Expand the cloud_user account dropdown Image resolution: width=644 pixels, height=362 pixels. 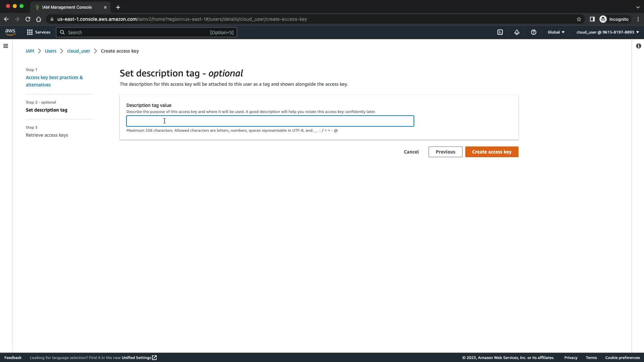[x=607, y=32]
